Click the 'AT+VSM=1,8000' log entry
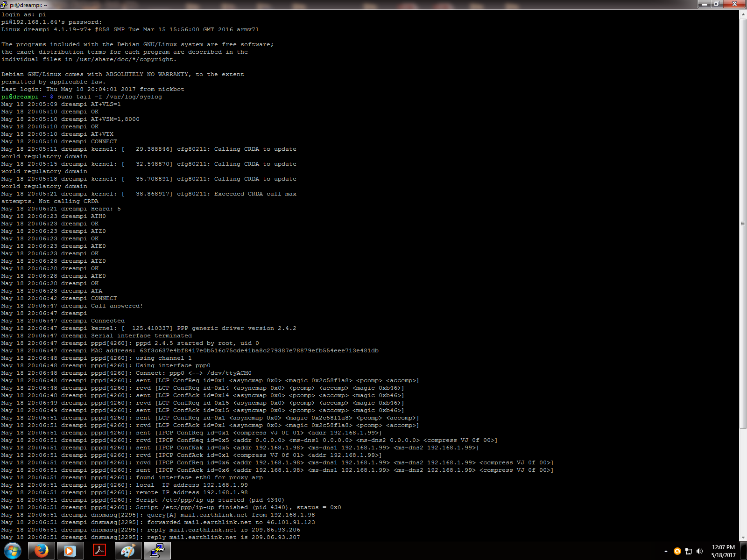This screenshot has height=560, width=747. pos(115,119)
